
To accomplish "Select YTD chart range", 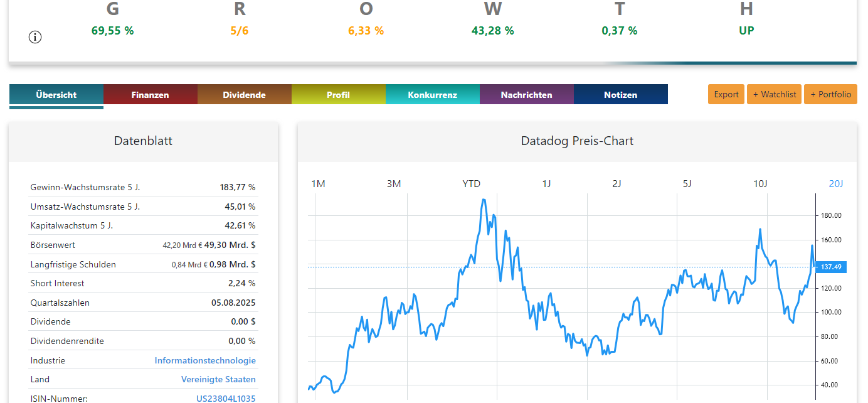I will [x=472, y=183].
